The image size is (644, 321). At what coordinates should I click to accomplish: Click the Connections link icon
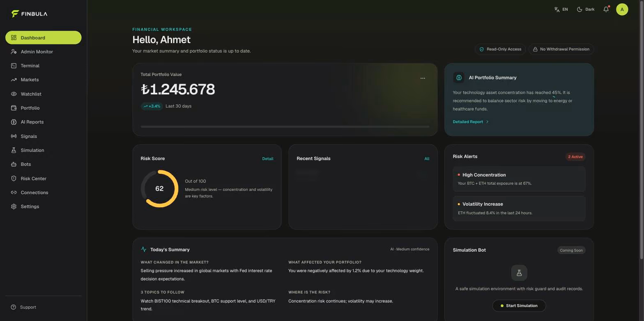pyautogui.click(x=14, y=193)
